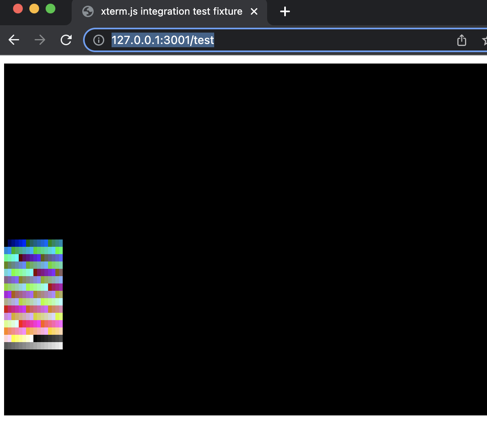Minimize window with the yellow button

click(34, 9)
